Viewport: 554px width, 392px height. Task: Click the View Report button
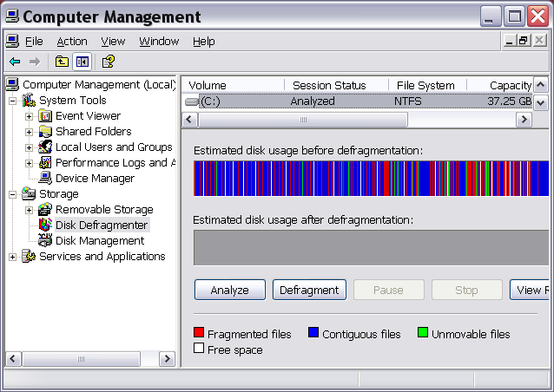point(530,290)
